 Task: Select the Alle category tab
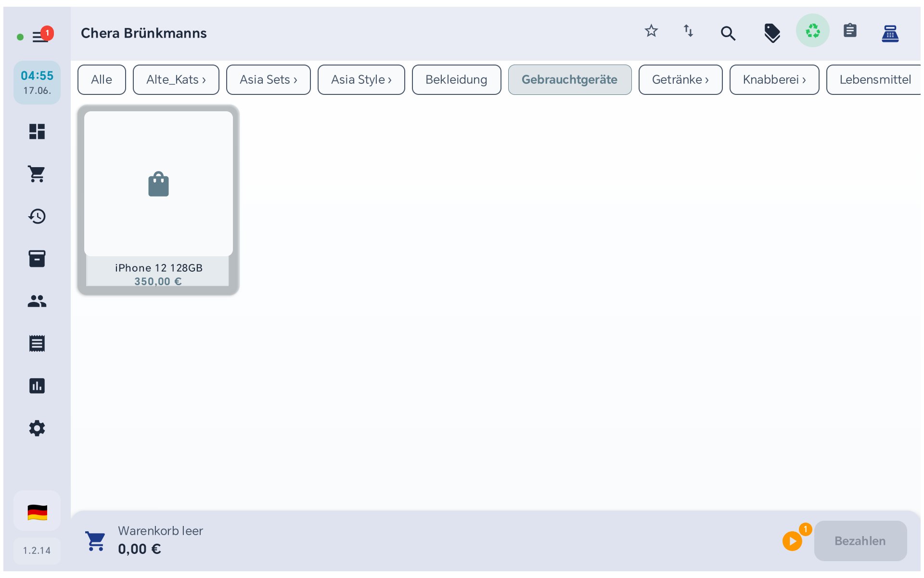(102, 79)
